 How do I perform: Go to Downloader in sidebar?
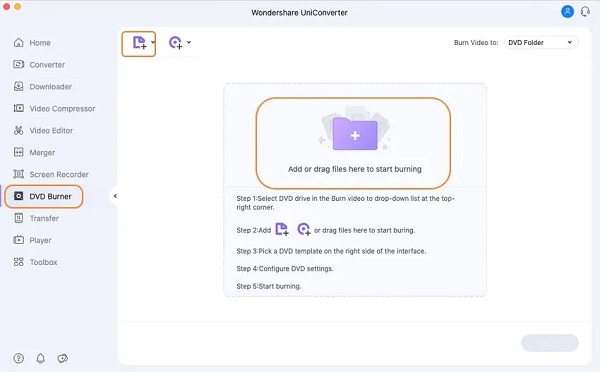click(x=42, y=86)
